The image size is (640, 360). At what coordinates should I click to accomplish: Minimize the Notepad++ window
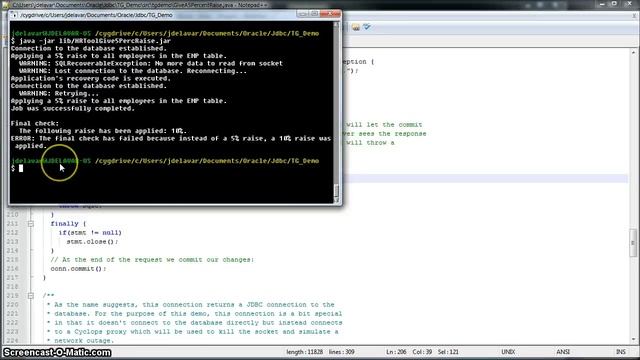[602, 4]
